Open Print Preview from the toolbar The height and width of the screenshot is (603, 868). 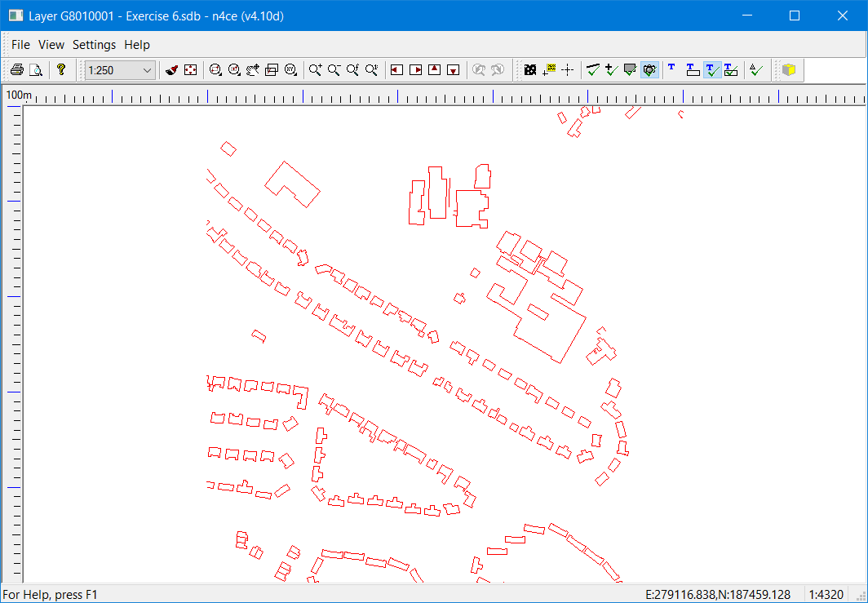click(x=35, y=70)
